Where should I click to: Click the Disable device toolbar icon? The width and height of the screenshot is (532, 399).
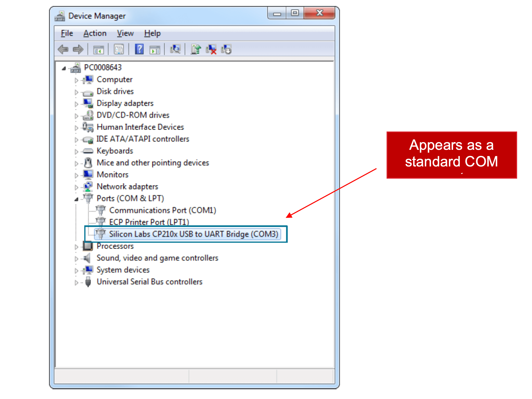(226, 49)
